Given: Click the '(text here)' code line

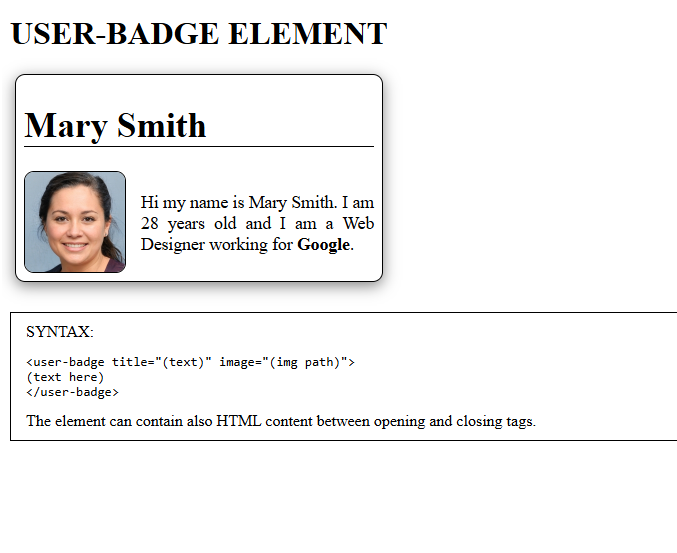Looking at the screenshot, I should tap(65, 377).
